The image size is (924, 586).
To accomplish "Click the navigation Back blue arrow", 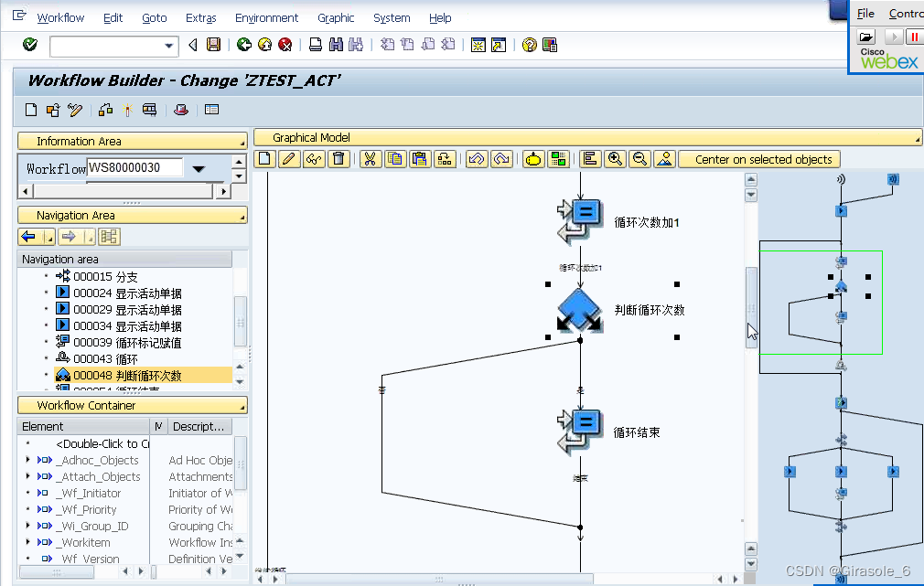I will coord(28,237).
